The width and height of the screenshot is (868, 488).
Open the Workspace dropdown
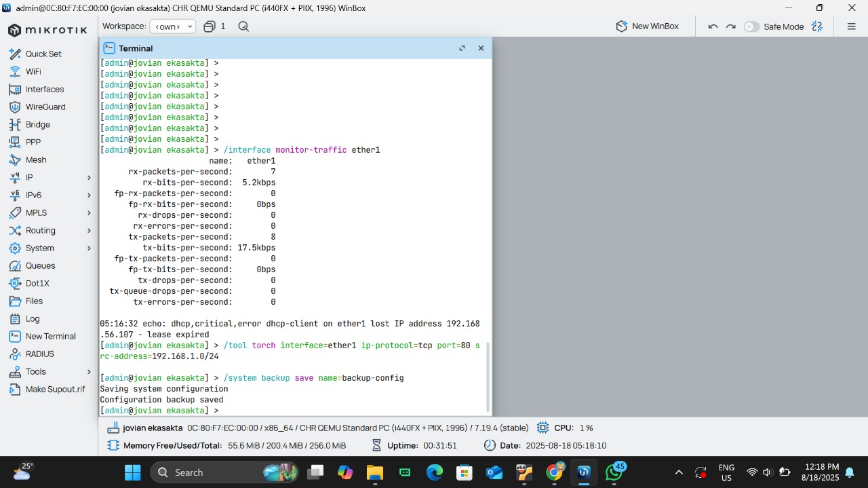[172, 26]
